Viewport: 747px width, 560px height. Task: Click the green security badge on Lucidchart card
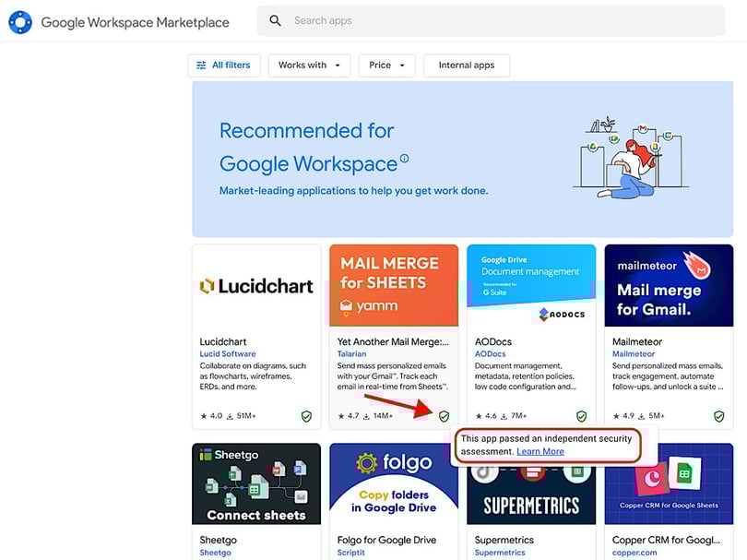306,416
